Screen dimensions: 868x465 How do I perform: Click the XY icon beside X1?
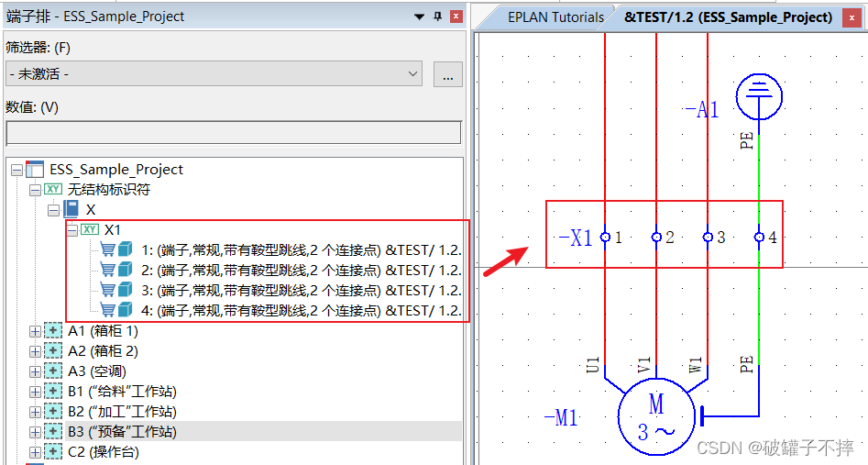point(90,229)
